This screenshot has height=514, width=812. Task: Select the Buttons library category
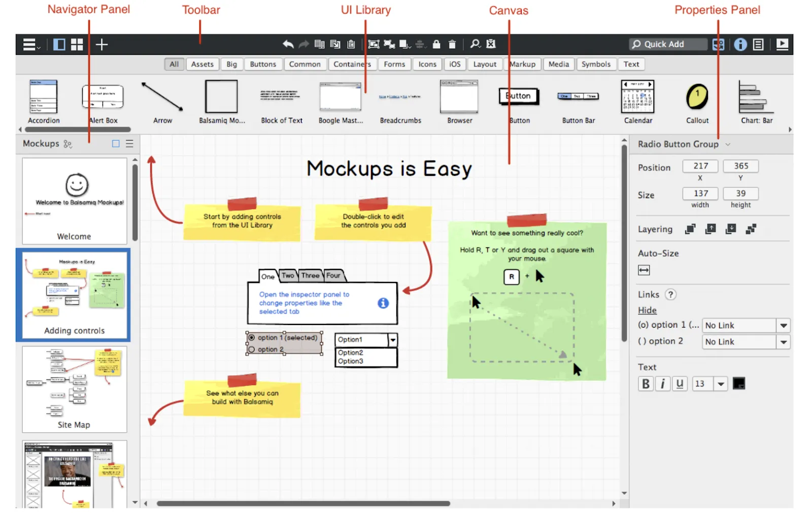coord(263,64)
